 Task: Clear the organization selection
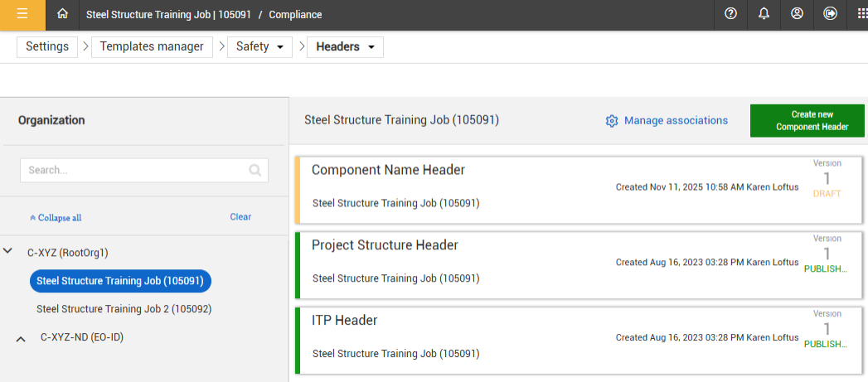pyautogui.click(x=240, y=217)
